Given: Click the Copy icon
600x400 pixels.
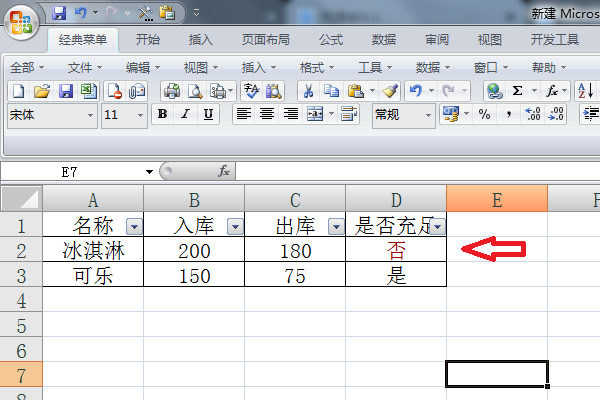Looking at the screenshot, I should click(331, 91).
